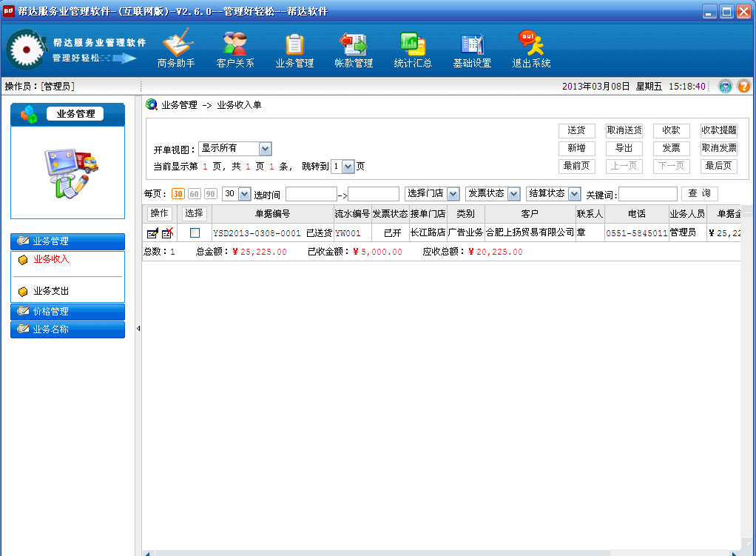Click the 帐款管理 toolbar icon
The height and width of the screenshot is (556, 756).
click(x=354, y=48)
